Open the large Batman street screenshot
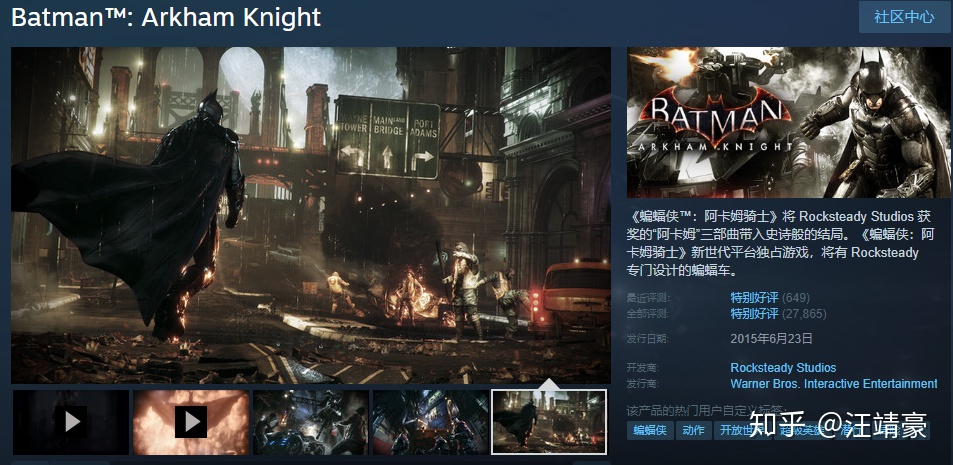This screenshot has height=465, width=953. coord(311,215)
